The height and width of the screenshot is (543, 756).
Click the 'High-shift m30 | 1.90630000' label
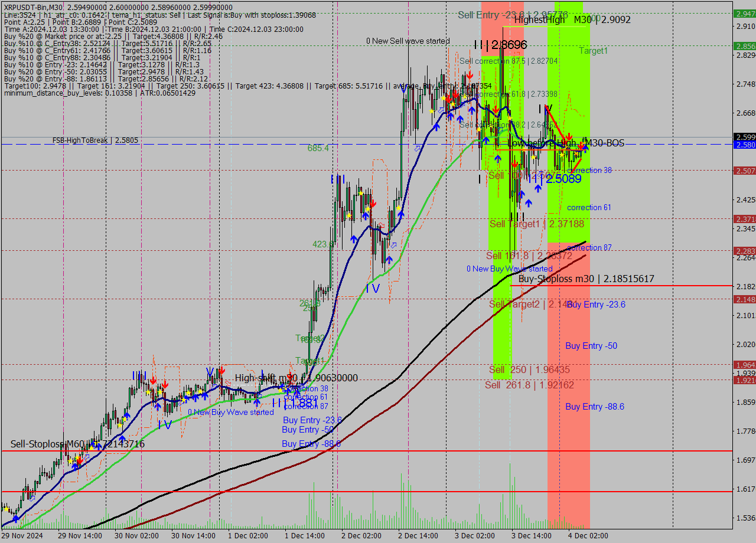[x=296, y=378]
